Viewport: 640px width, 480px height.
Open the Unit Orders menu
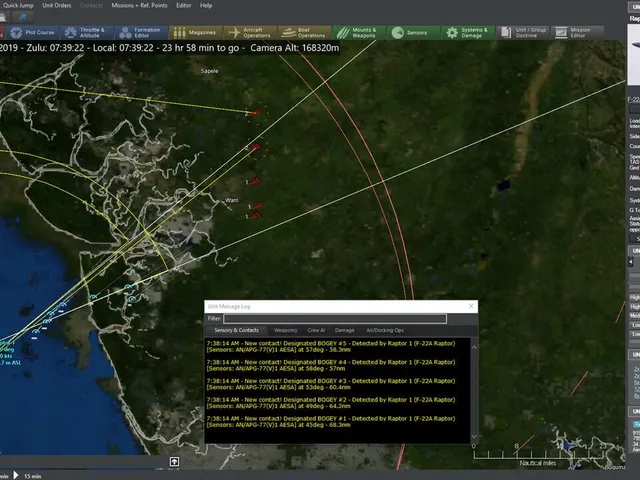pyautogui.click(x=57, y=5)
